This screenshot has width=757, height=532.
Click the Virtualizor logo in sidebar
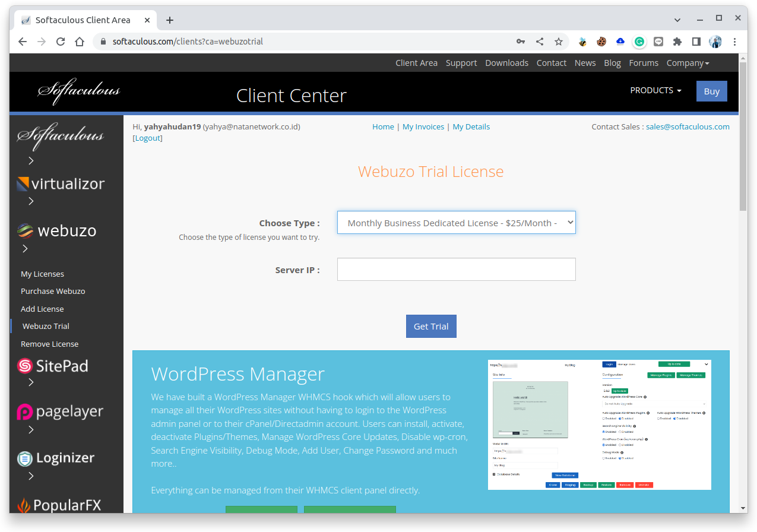61,184
